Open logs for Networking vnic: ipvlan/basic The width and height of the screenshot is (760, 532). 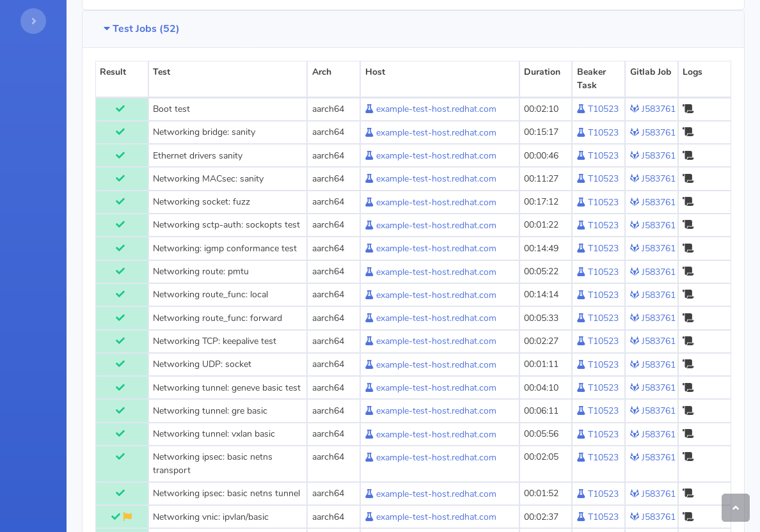pyautogui.click(x=688, y=517)
